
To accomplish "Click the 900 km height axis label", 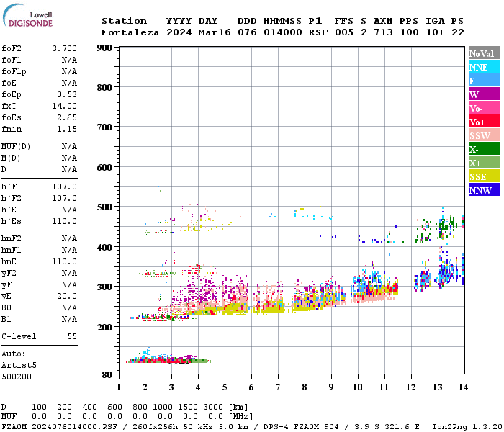I will point(104,48).
